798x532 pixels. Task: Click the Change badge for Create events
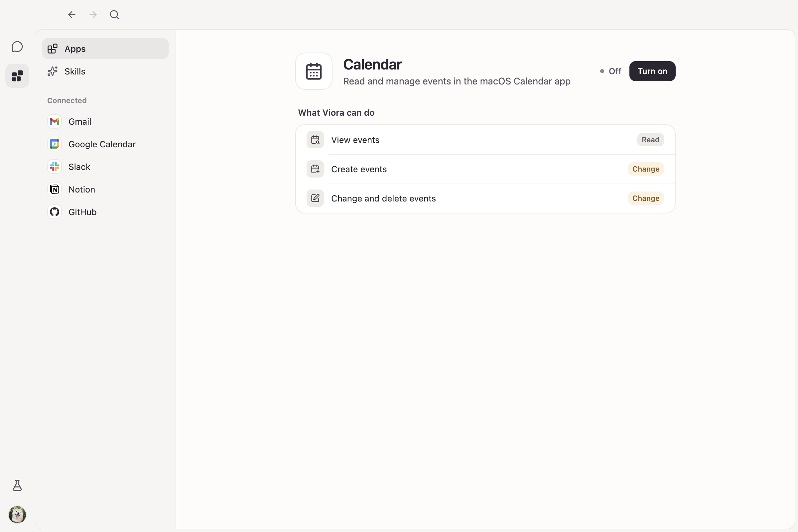(646, 169)
